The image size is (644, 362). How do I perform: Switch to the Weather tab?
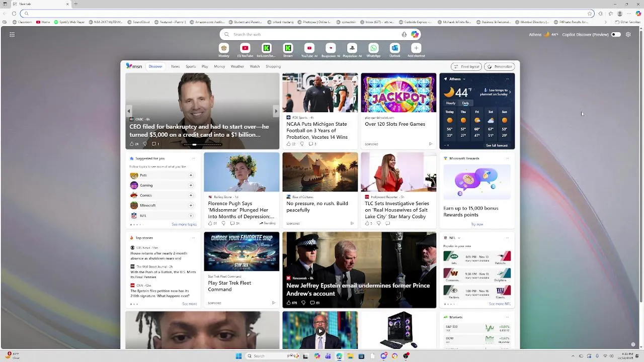click(237, 66)
